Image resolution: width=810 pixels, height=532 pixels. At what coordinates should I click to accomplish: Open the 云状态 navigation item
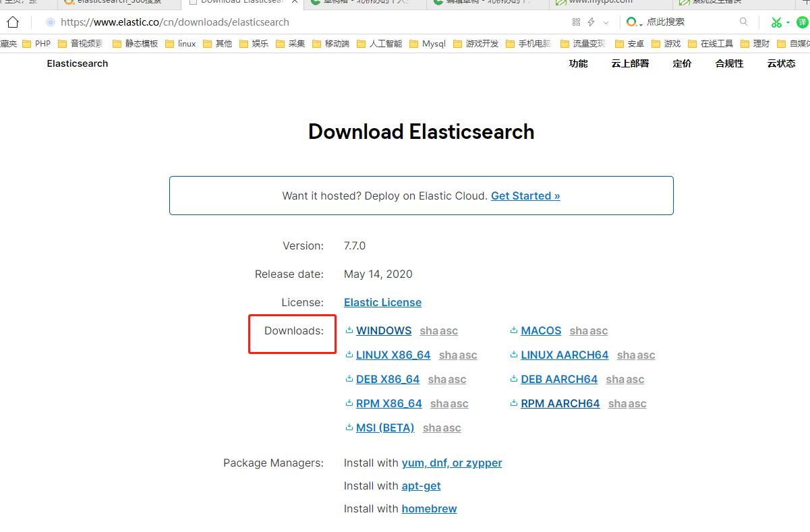781,63
